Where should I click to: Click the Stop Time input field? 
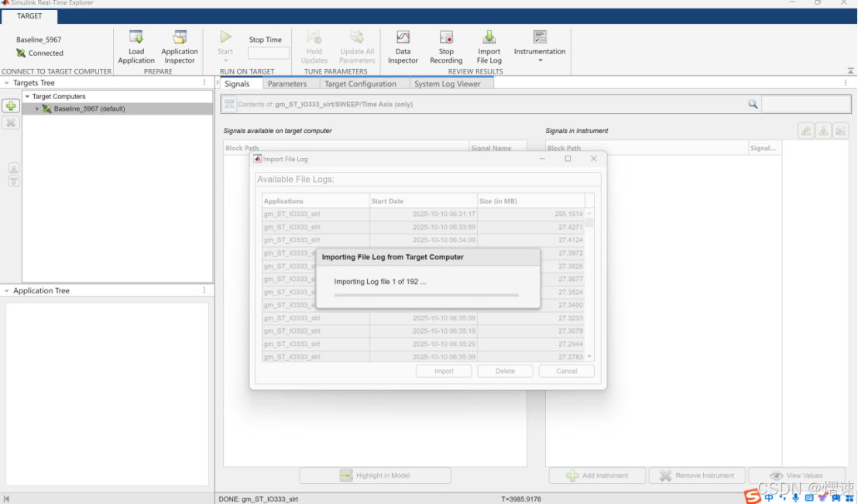tap(268, 53)
